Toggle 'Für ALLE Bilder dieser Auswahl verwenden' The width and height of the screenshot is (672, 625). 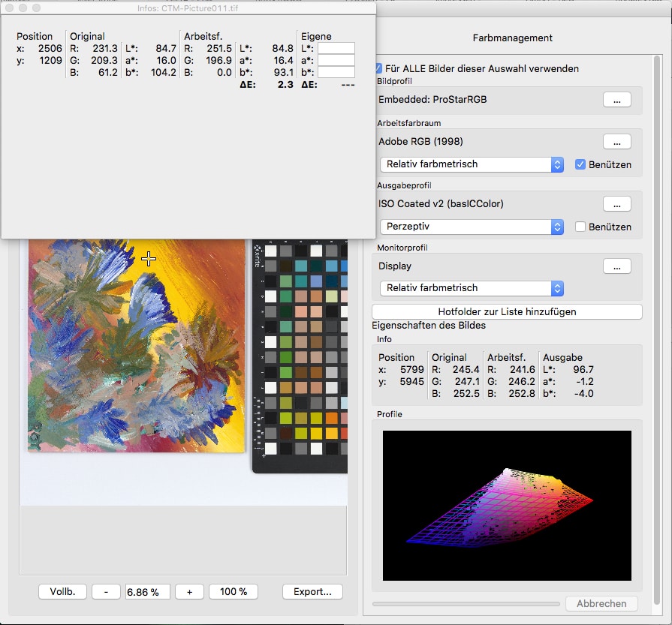pos(380,68)
